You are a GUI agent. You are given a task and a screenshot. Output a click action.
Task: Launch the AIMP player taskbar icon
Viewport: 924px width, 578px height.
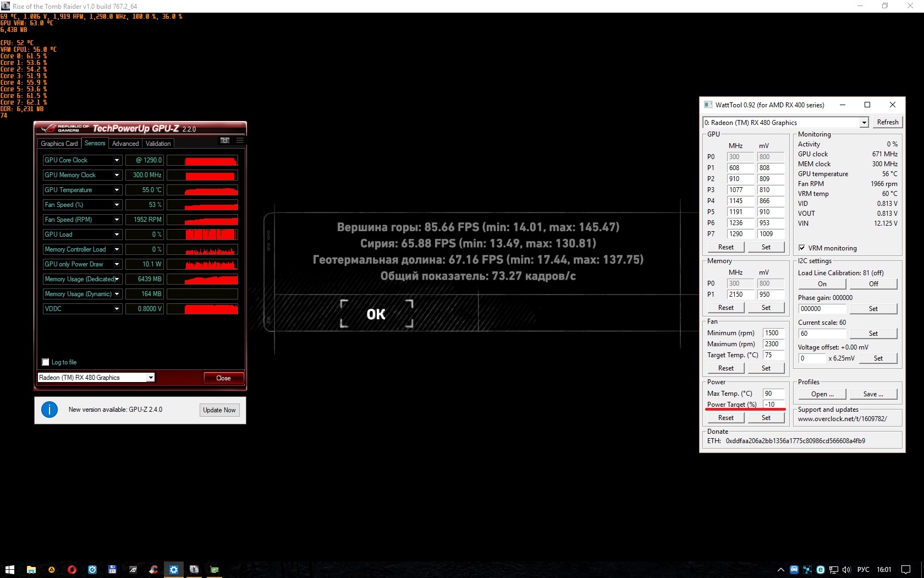[x=52, y=570]
